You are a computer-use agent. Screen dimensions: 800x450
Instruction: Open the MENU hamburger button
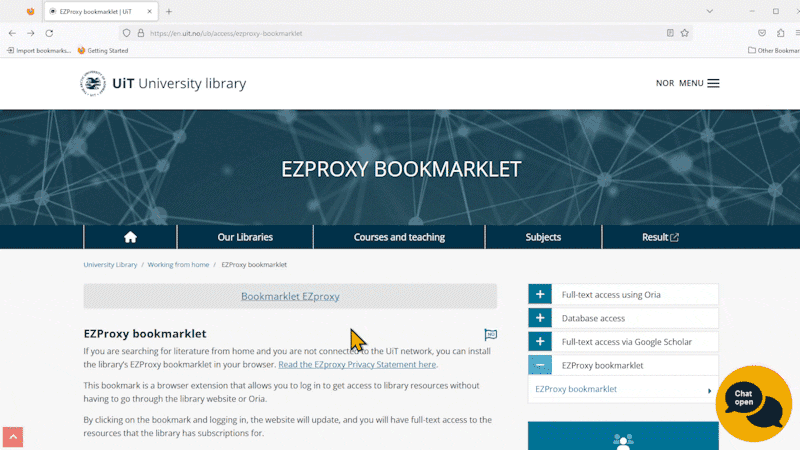pos(699,83)
